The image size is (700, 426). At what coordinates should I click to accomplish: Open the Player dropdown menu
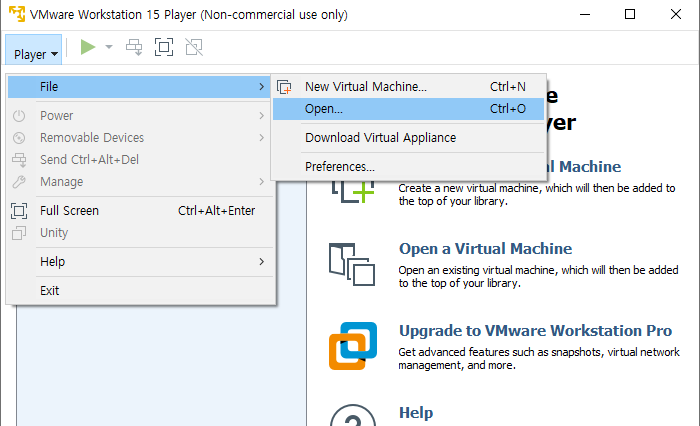34,50
